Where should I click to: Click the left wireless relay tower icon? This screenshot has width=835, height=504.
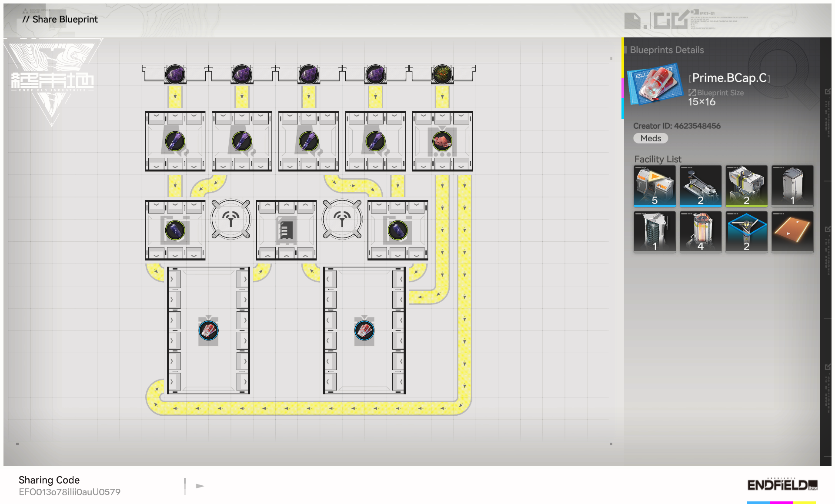[231, 219]
